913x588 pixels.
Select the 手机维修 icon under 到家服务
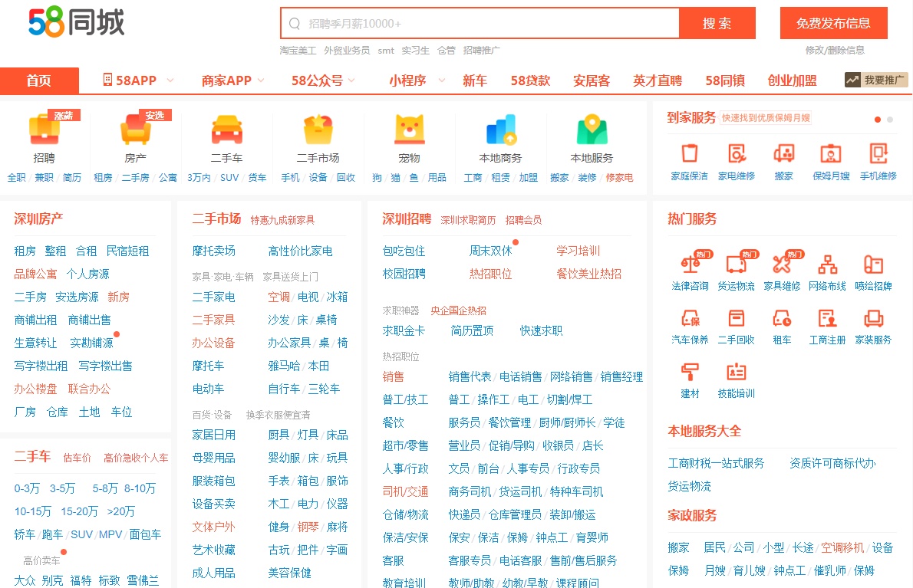[x=878, y=153]
